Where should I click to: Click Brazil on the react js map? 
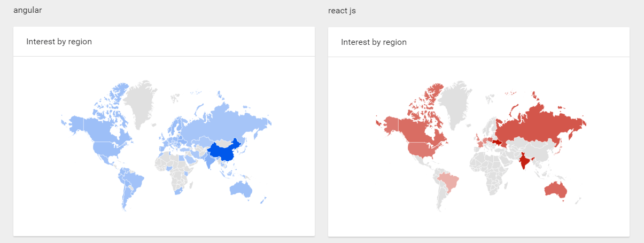[x=450, y=181]
